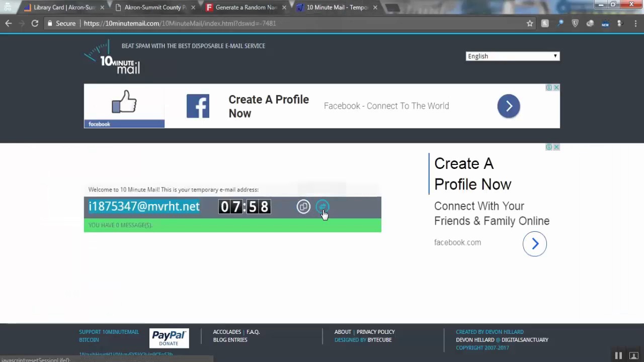Open the shield extension icon
The image size is (644, 362).
point(575,23)
